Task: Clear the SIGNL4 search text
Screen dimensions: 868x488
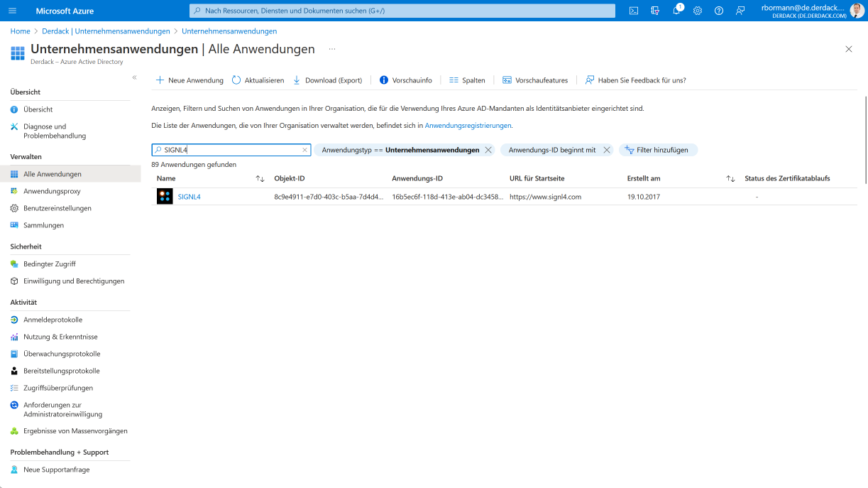Action: tap(304, 150)
